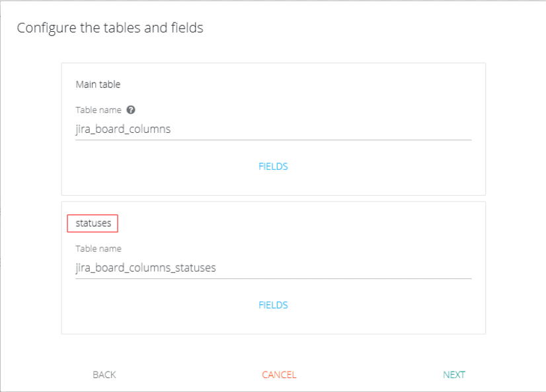Image resolution: width=546 pixels, height=392 pixels.
Task: Expand the statuses table fields section
Action: (x=273, y=305)
